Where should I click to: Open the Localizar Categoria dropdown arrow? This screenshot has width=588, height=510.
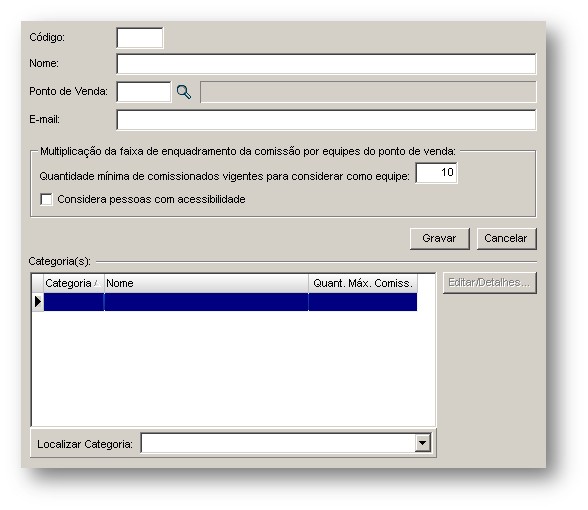click(x=423, y=443)
